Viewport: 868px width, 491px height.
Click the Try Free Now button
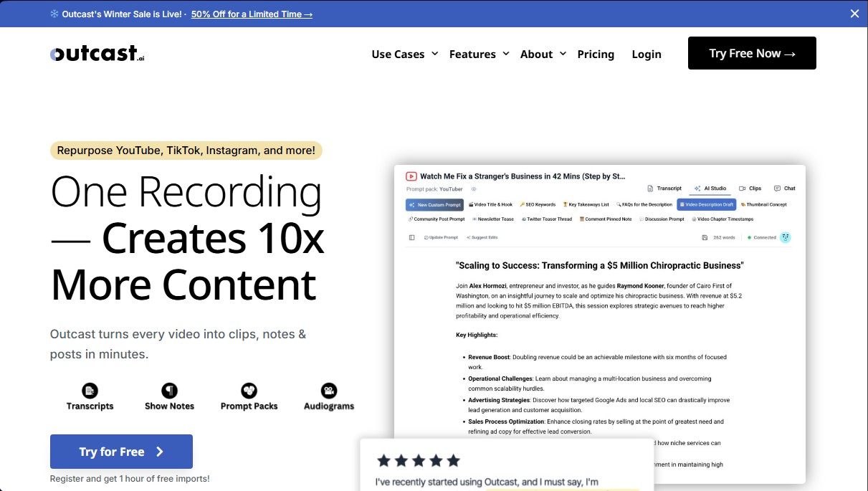[752, 53]
